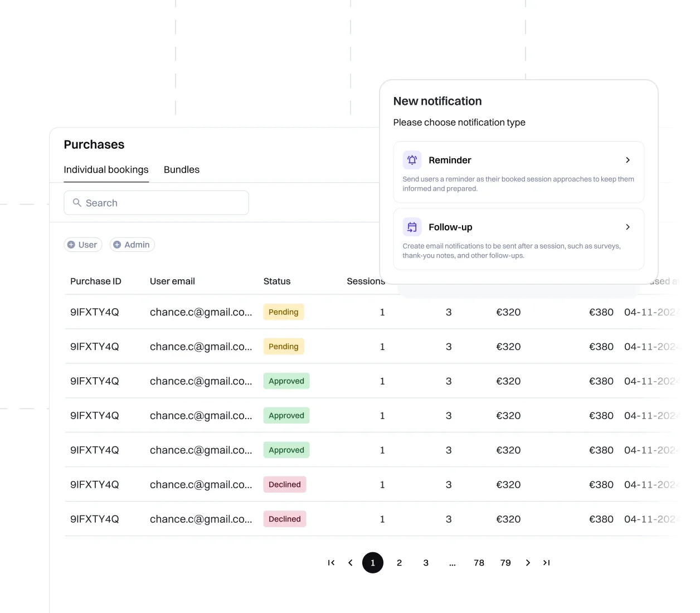Sort by Purchase ID column header
Viewport: 700px width, 613px height.
(x=96, y=281)
